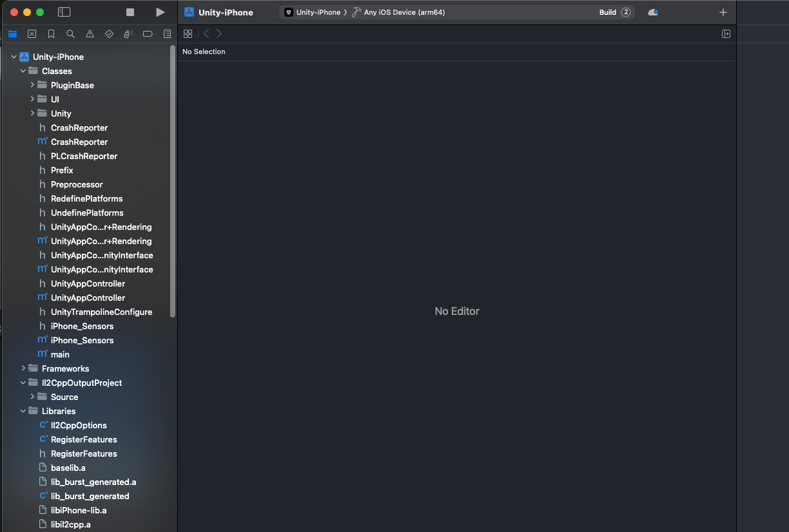The height and width of the screenshot is (532, 789).
Task: Change the Any iOS Device destination
Action: pyautogui.click(x=398, y=12)
